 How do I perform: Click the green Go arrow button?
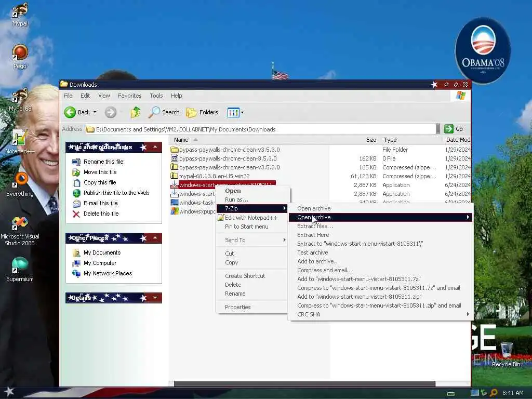(x=449, y=129)
